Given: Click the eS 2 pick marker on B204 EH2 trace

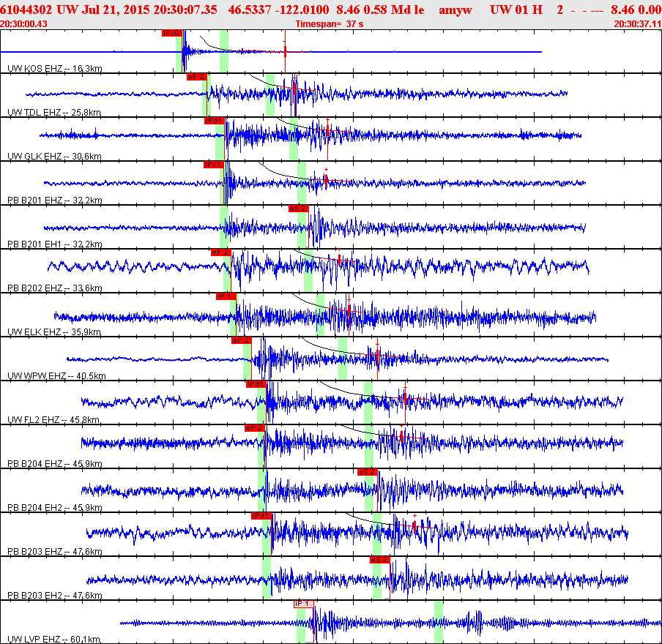Looking at the screenshot, I should (368, 472).
